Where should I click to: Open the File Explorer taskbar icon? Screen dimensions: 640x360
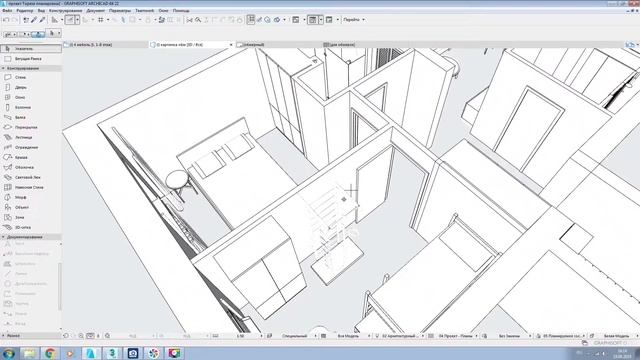click(29, 353)
